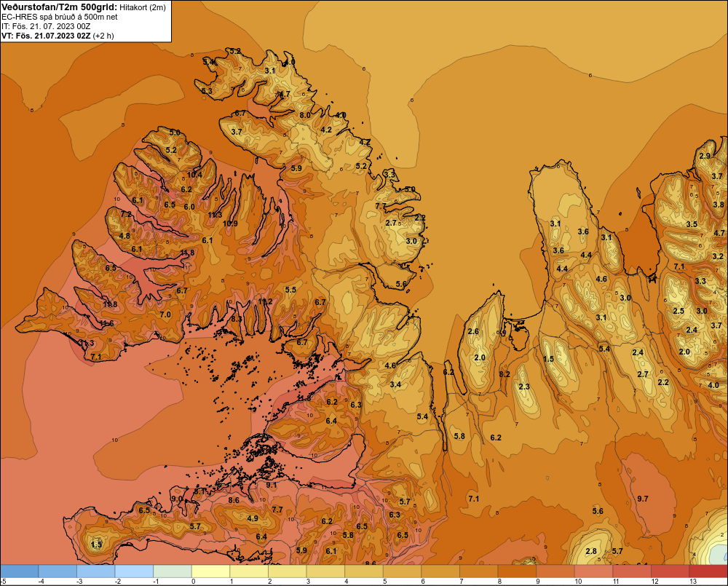Screen dimensions: 728x586
Task: Click the '7.0' temperature value
Action: pos(165,314)
